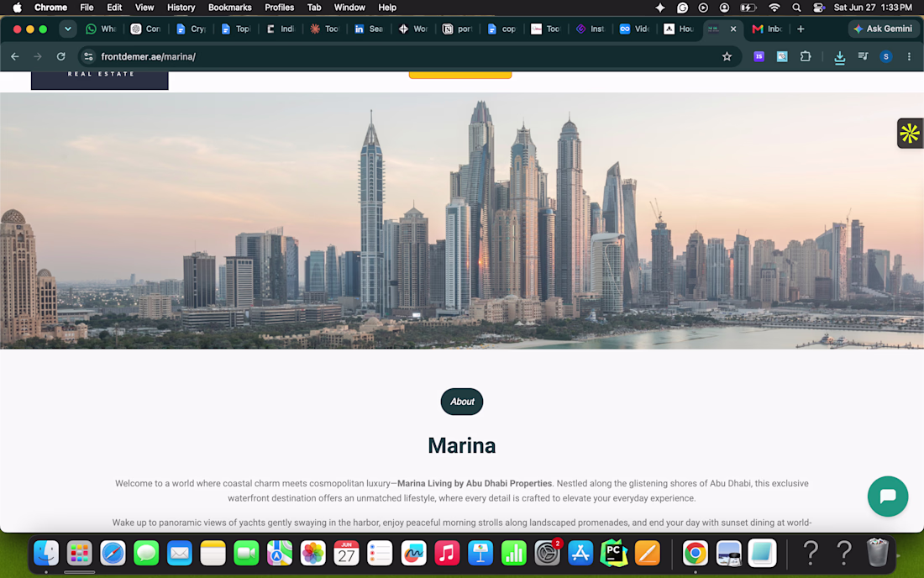Open the Chrome profile avatar S
Viewport: 924px width, 578px height.
coord(885,56)
